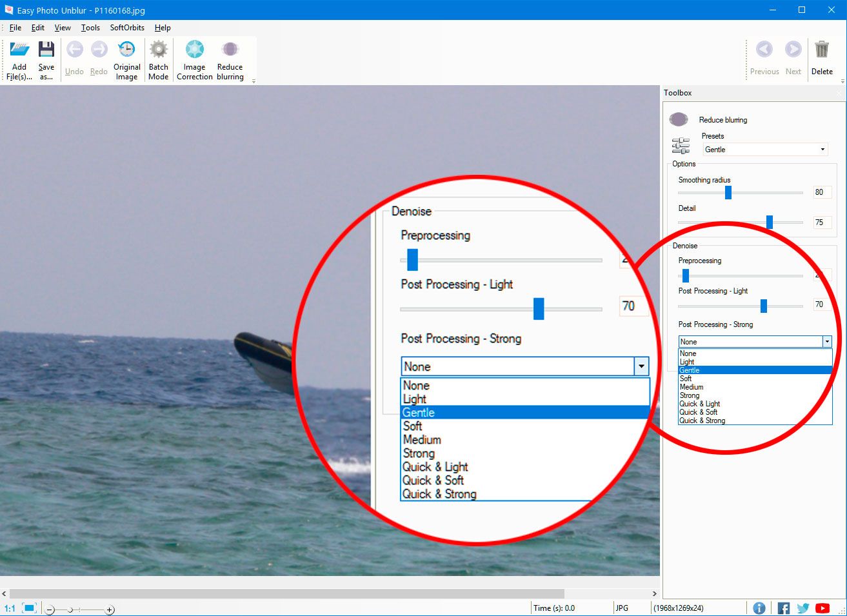847x616 pixels.
Task: Set zoom to 1:1
Action: (x=10, y=608)
